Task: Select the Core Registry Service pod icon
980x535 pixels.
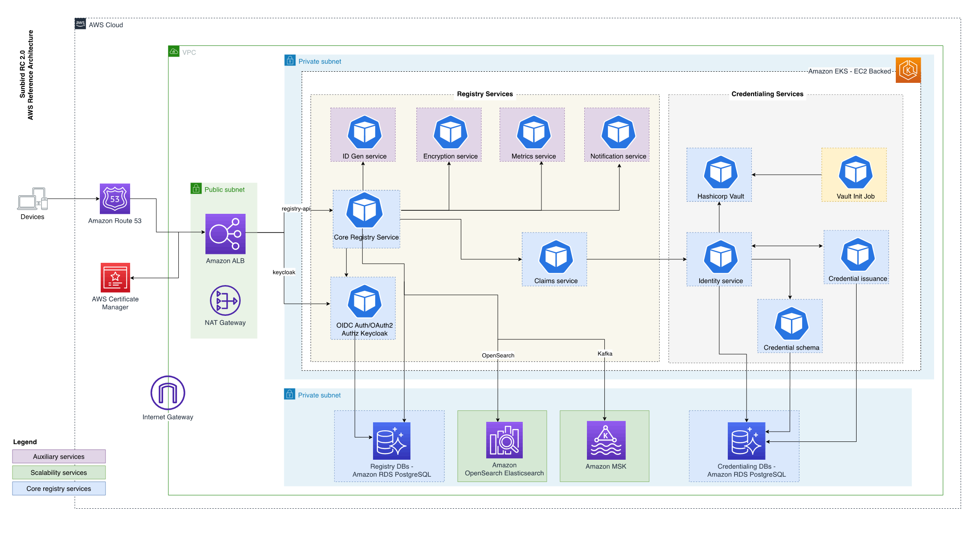Action: pyautogui.click(x=365, y=210)
